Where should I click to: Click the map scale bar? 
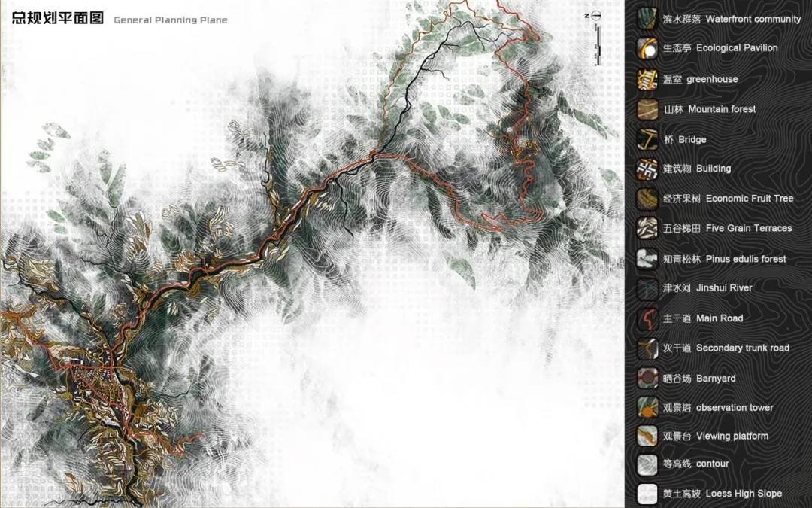598,44
